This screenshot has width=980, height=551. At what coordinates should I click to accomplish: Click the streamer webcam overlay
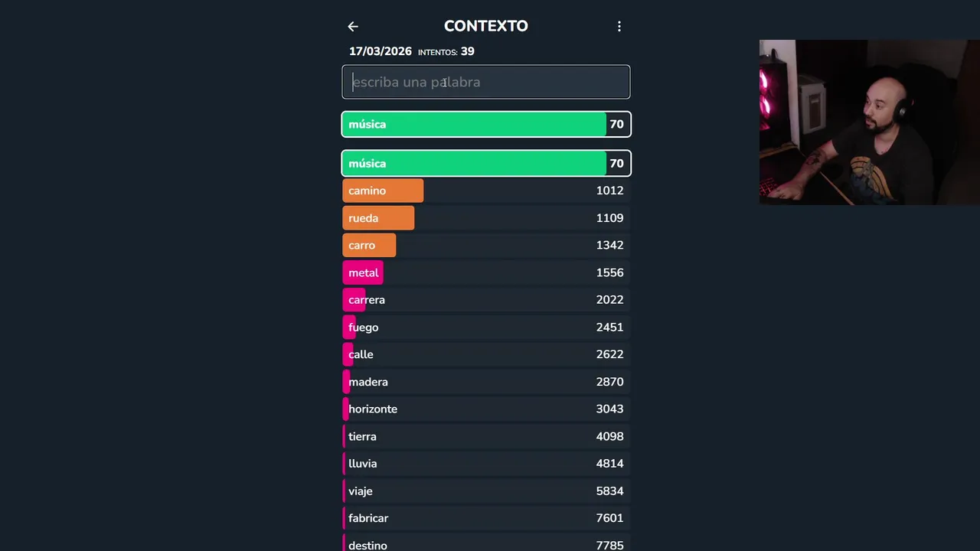869,122
